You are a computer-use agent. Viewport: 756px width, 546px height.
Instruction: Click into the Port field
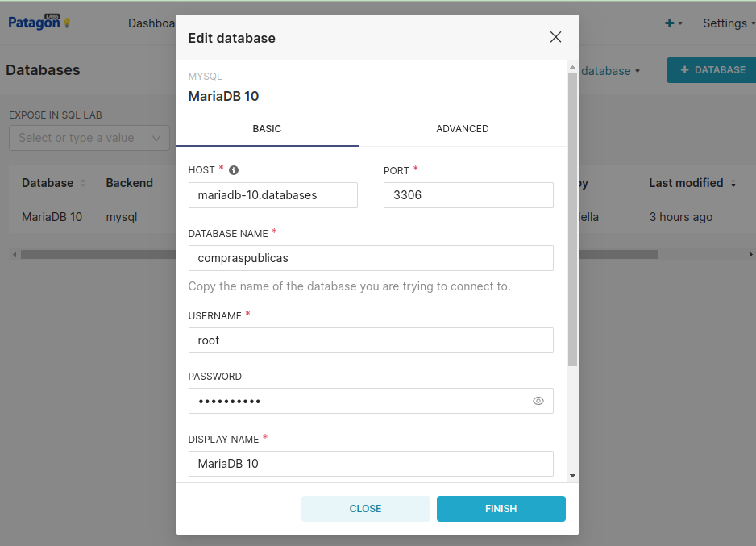[x=468, y=195]
